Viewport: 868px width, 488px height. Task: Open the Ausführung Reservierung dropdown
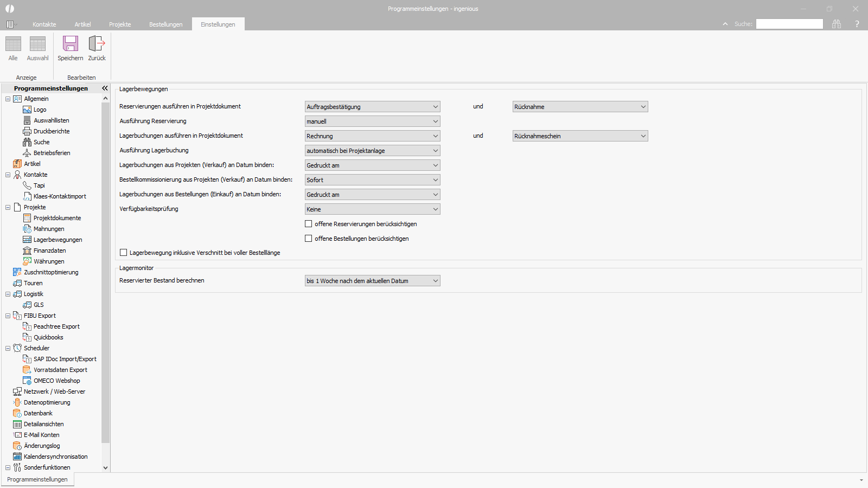tap(373, 121)
